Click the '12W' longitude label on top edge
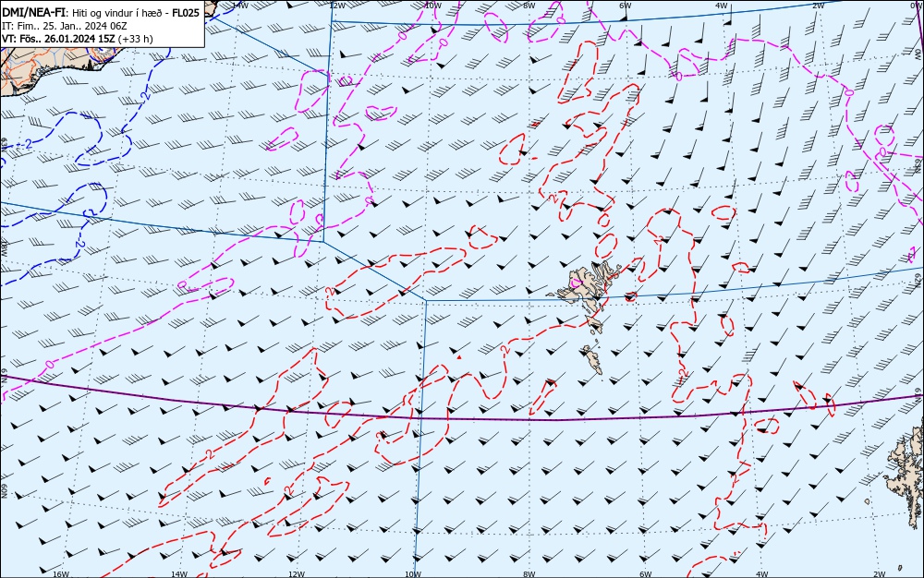Viewport: 924px width, 578px height. pos(337,6)
